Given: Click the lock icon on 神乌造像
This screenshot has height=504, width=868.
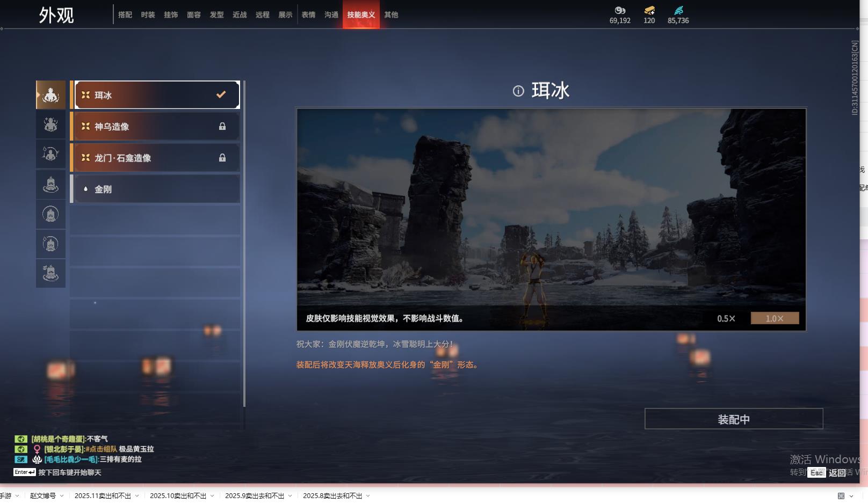Looking at the screenshot, I should click(x=222, y=127).
